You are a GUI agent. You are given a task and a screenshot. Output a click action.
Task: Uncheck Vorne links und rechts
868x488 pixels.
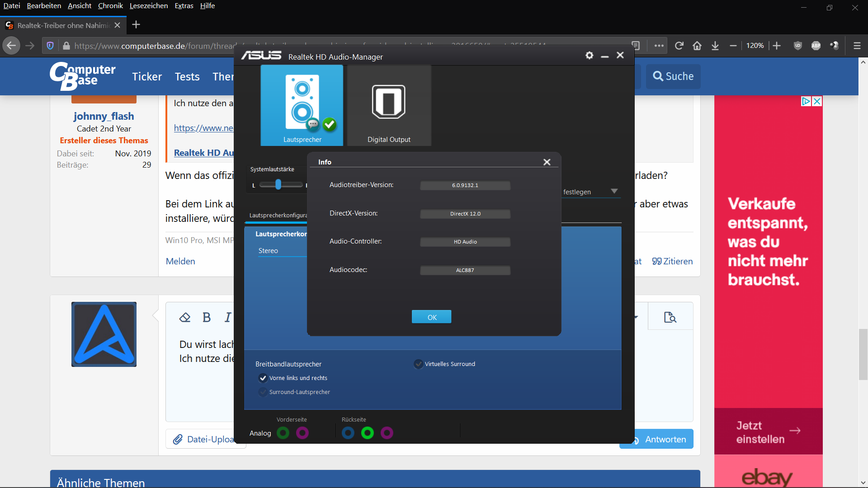click(262, 378)
